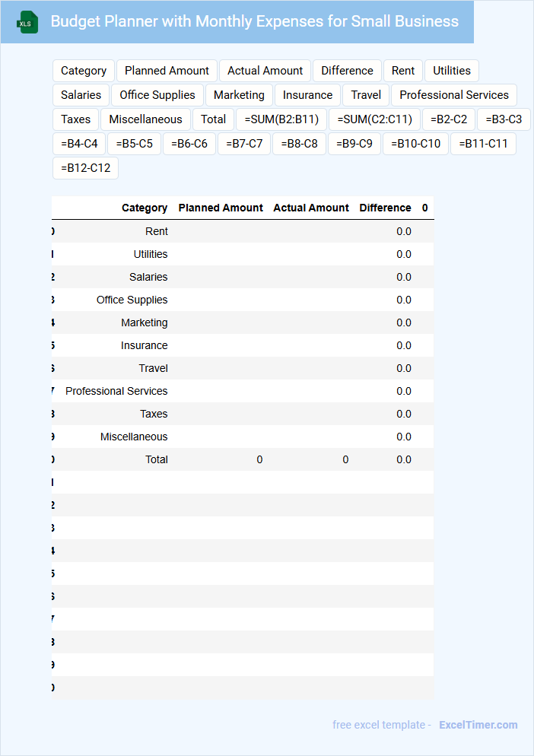This screenshot has width=534, height=756.
Task: Click the Miscellaneous tag
Action: click(x=145, y=119)
